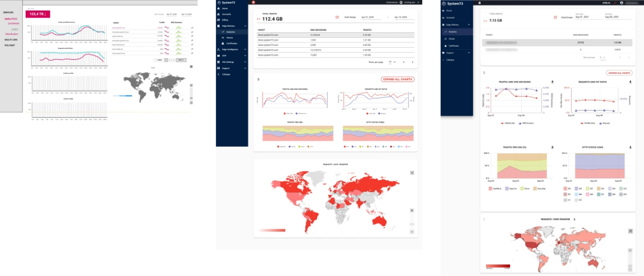Screen dimensions: 644x276
Task: Select MULTI CDN in the gray services menu
Action: (x=11, y=39)
